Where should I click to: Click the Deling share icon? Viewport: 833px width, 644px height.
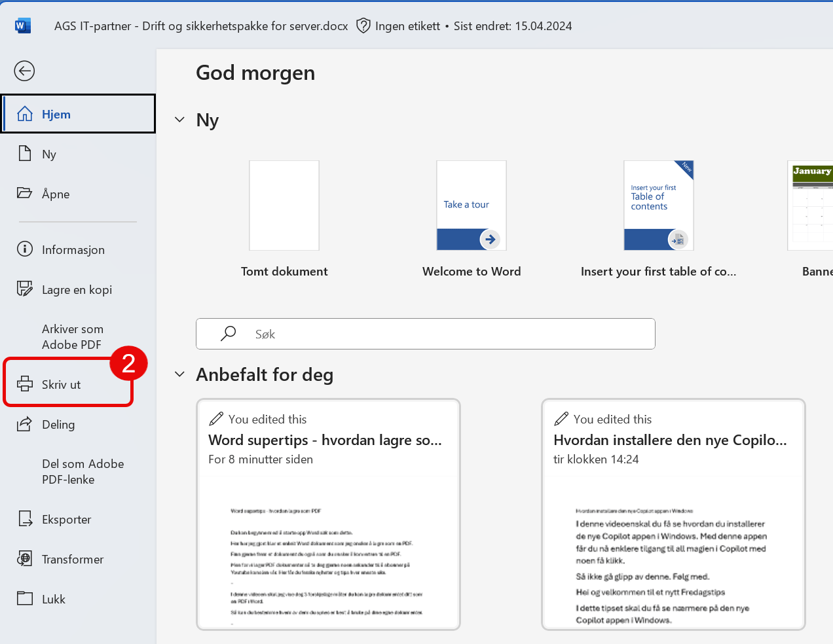click(24, 424)
